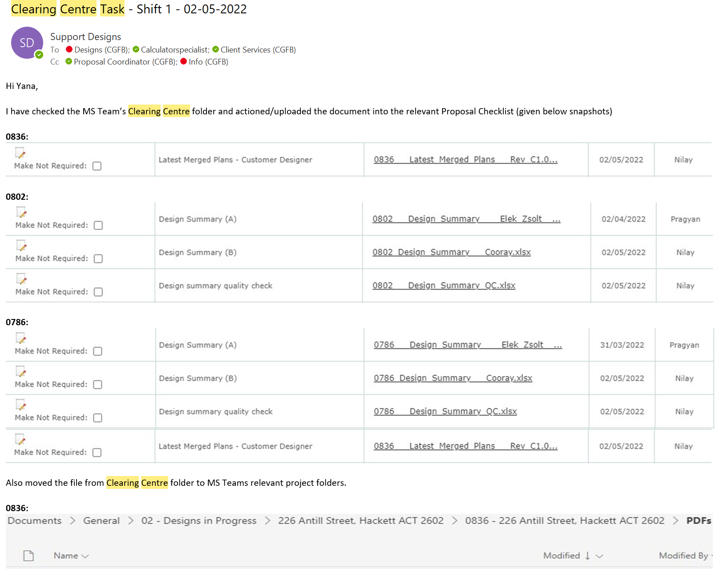
Task: Navigate to the 02 - Designs in Progress breadcrumb
Action: 199,521
